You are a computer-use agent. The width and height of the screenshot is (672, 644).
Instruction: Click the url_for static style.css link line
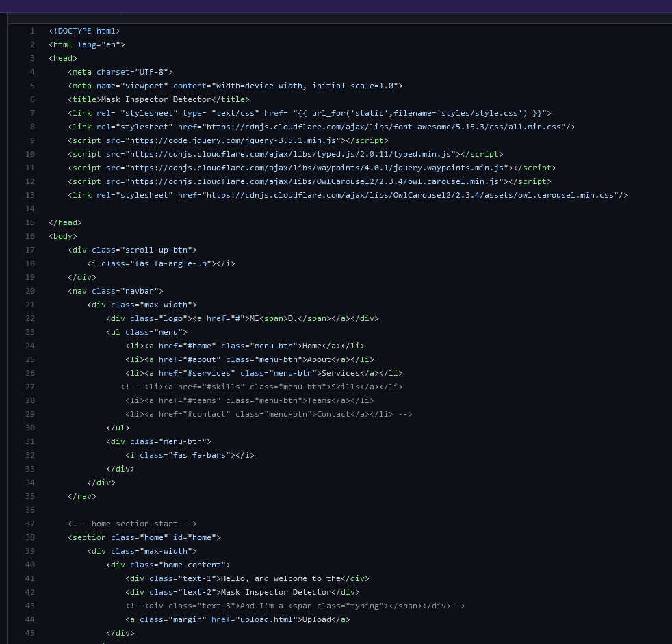[309, 113]
